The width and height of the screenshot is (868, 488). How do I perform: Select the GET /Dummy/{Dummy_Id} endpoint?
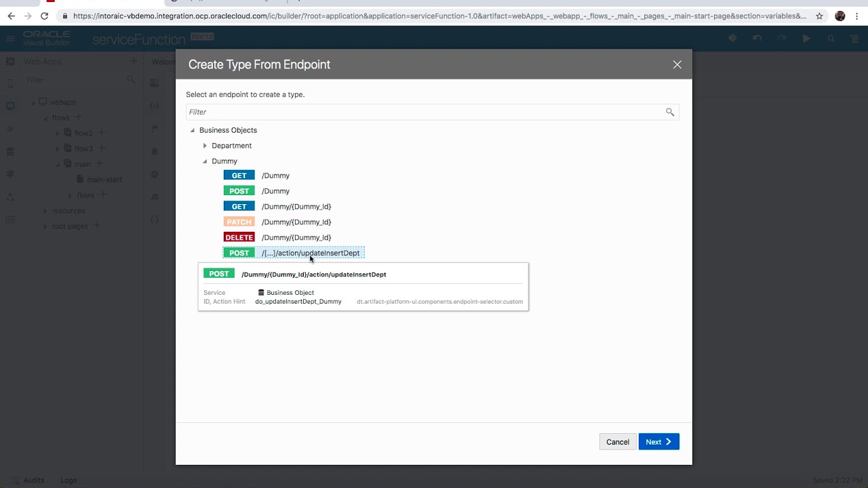[x=278, y=207]
